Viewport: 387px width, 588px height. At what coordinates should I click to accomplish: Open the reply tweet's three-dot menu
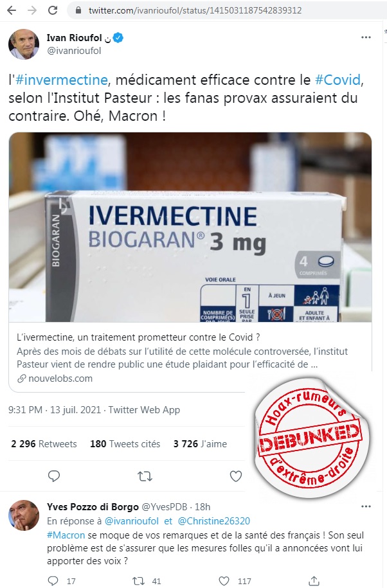tap(366, 506)
